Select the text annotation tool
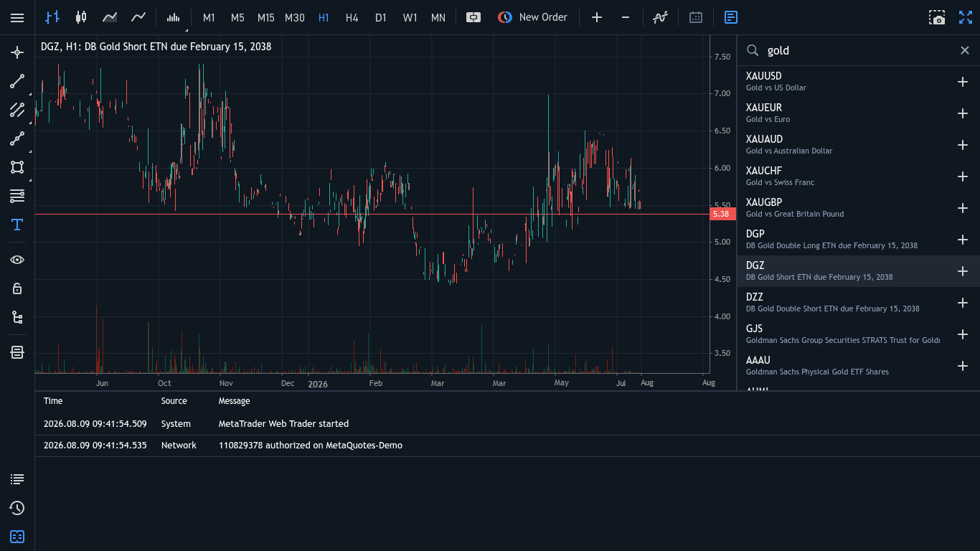Image resolution: width=980 pixels, height=551 pixels. coord(17,225)
